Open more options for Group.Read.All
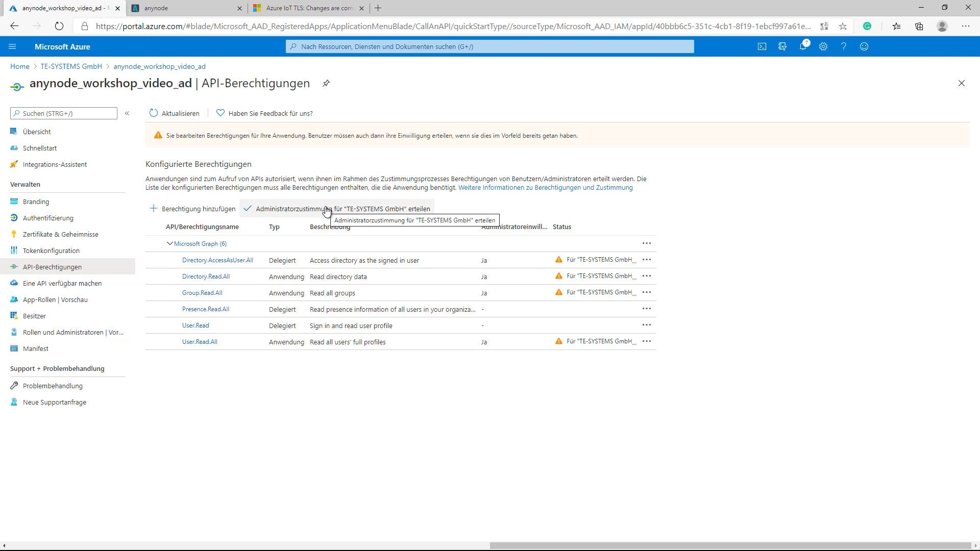This screenshot has height=551, width=980. click(x=647, y=292)
